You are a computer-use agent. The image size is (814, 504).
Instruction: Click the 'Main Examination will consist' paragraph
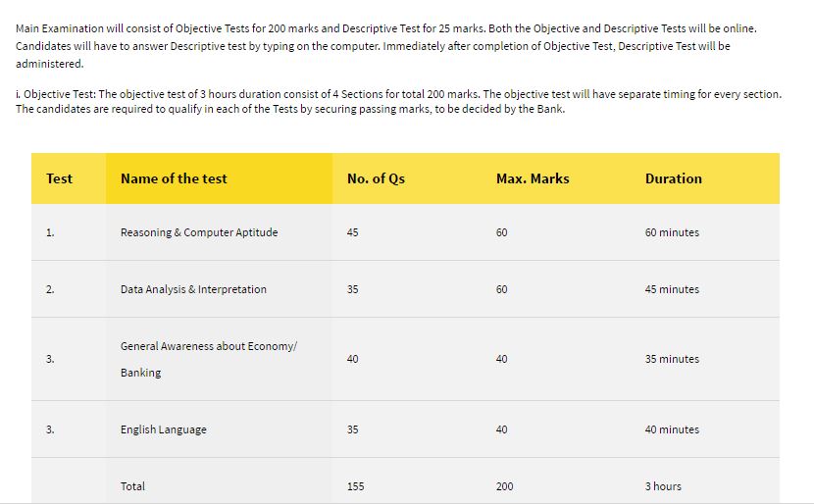click(x=386, y=46)
